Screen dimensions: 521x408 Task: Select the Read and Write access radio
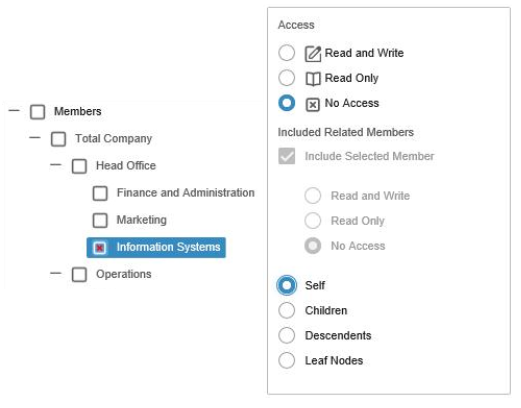click(x=287, y=53)
